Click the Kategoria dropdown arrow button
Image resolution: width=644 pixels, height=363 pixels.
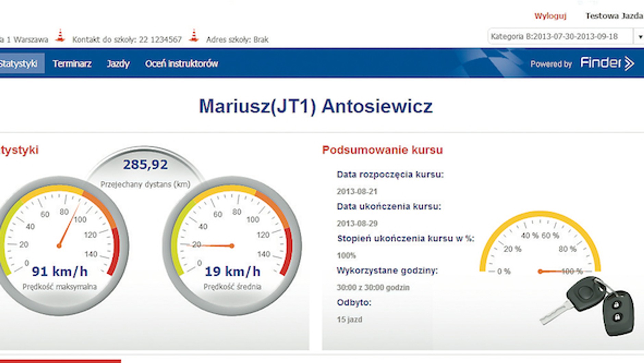[x=639, y=37]
